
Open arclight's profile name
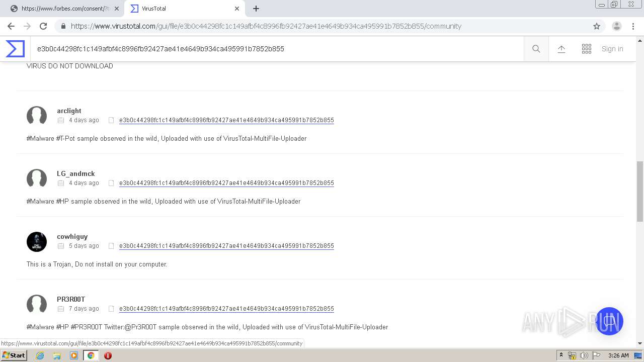69,111
